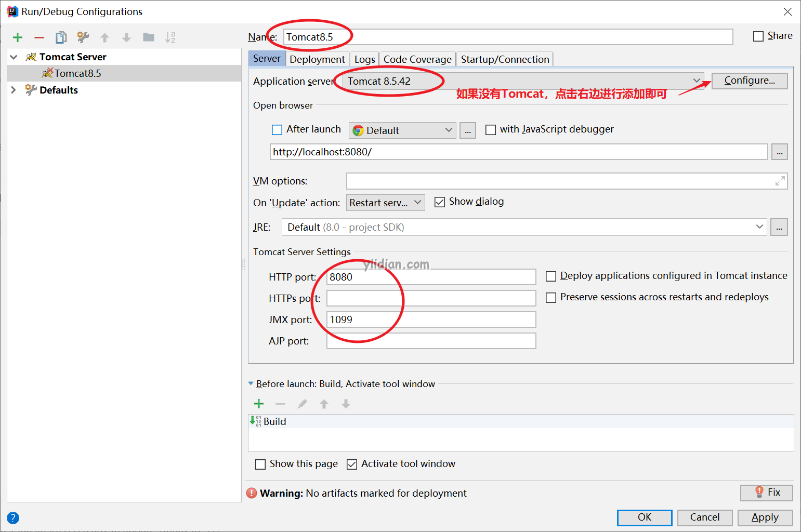Select the Tomcat Server tree item

[x=124, y=57]
